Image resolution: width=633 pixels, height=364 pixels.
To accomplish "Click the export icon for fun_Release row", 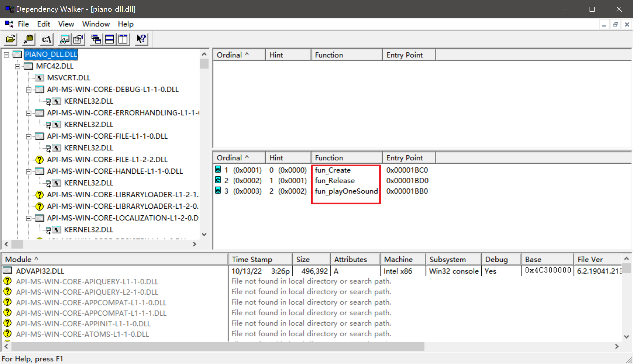I will click(218, 180).
